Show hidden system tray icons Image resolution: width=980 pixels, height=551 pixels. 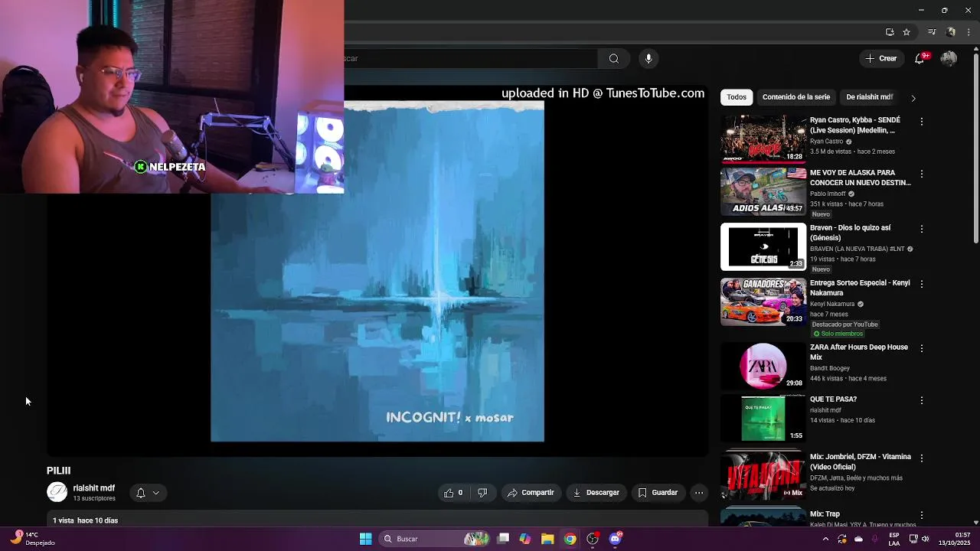pos(825,539)
